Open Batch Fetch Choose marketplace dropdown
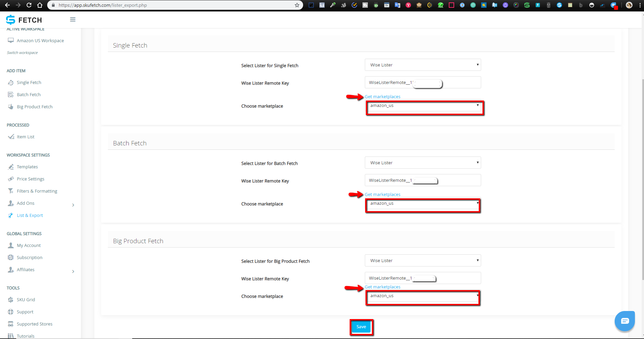The height and width of the screenshot is (339, 644). 423,203
